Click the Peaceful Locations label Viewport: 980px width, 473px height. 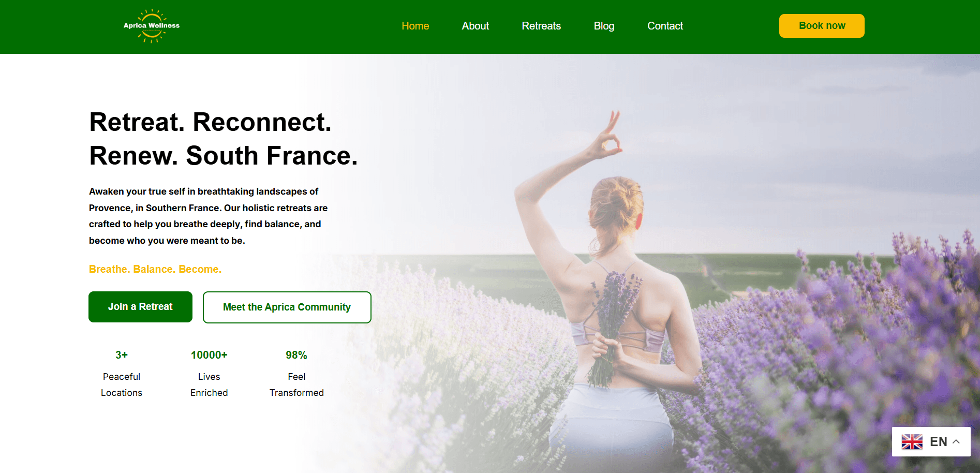122,385
